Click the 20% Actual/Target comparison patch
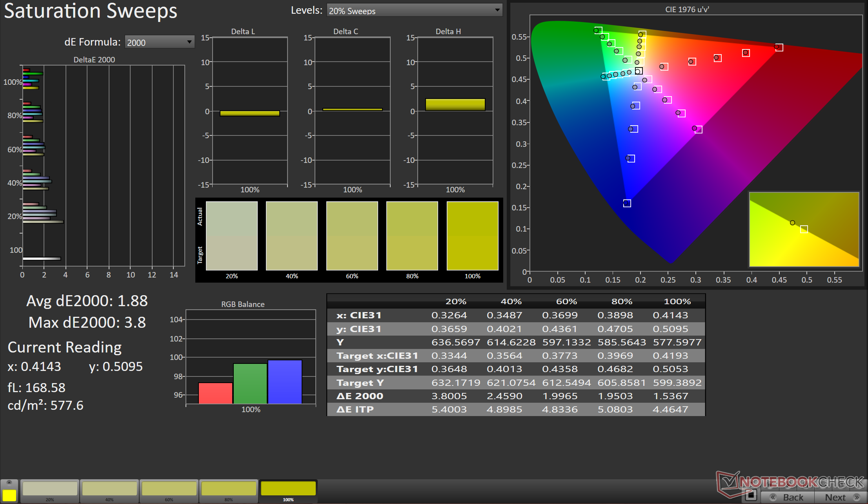This screenshot has height=504, width=868. tap(232, 236)
